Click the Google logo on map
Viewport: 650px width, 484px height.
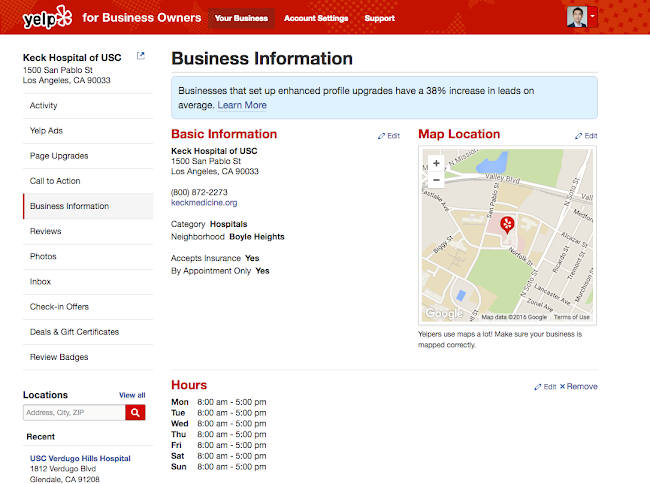[x=444, y=313]
